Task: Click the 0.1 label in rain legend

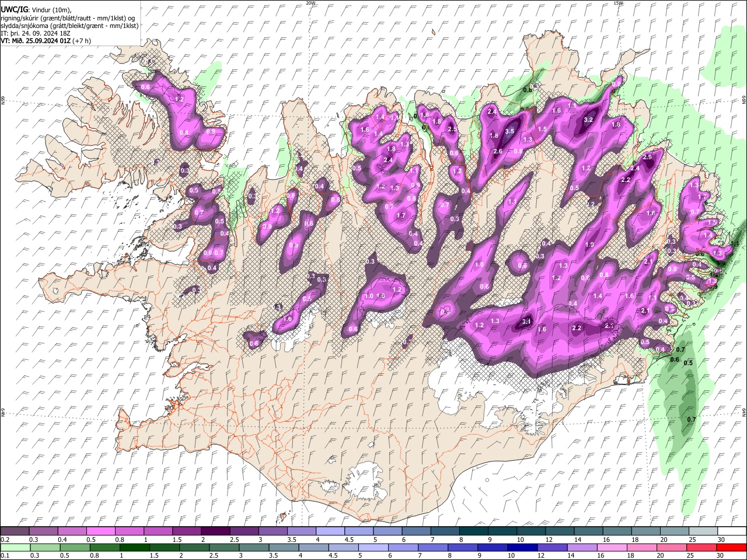Action: [x=5, y=555]
